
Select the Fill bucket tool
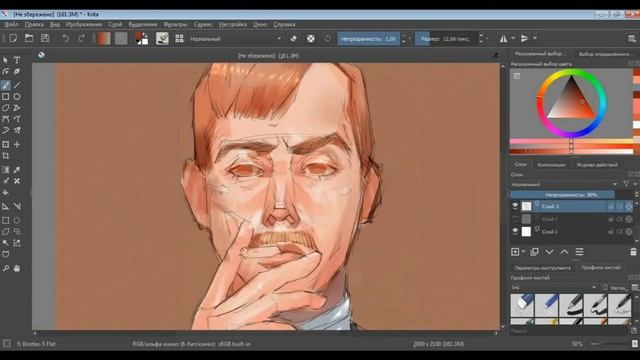click(5, 192)
